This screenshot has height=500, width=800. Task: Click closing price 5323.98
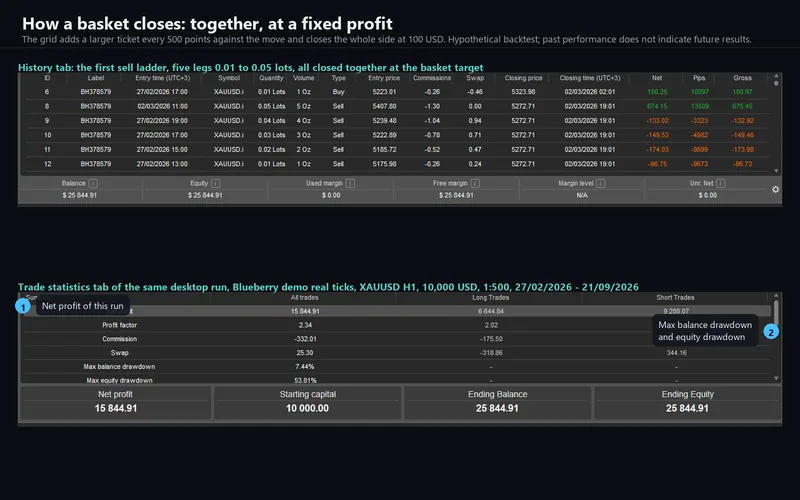(x=523, y=92)
